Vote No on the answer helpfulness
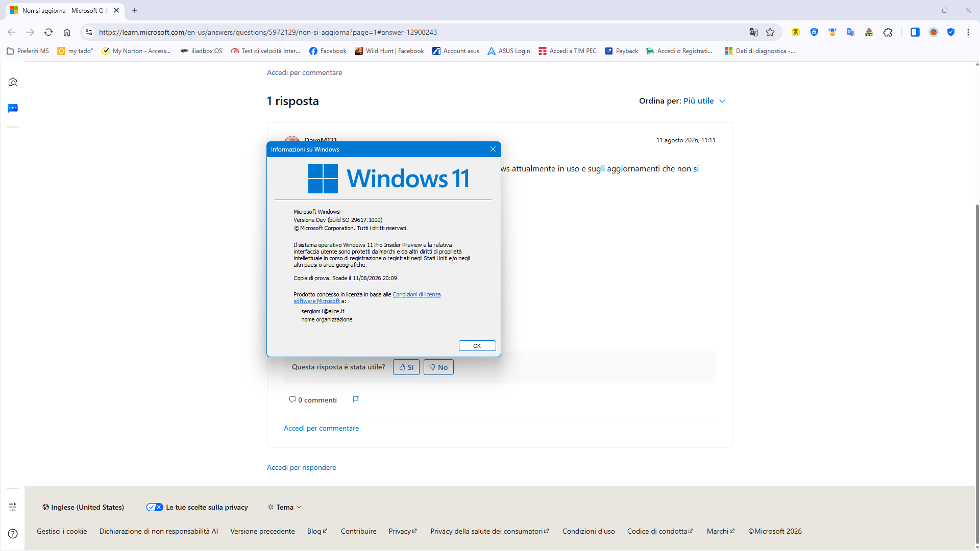Screen dimensions: 980x551 [438, 367]
